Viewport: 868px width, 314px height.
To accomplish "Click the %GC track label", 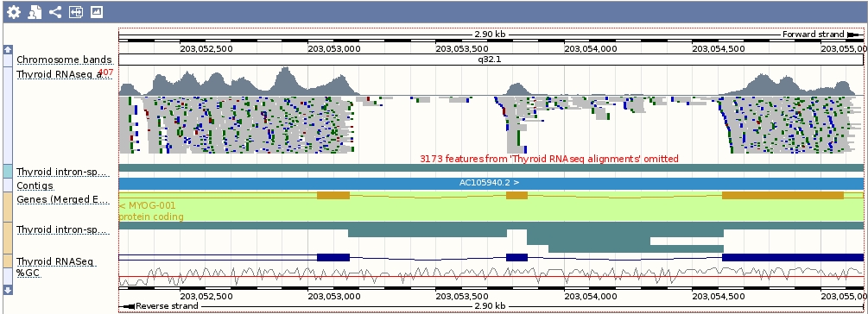I will 29,273.
